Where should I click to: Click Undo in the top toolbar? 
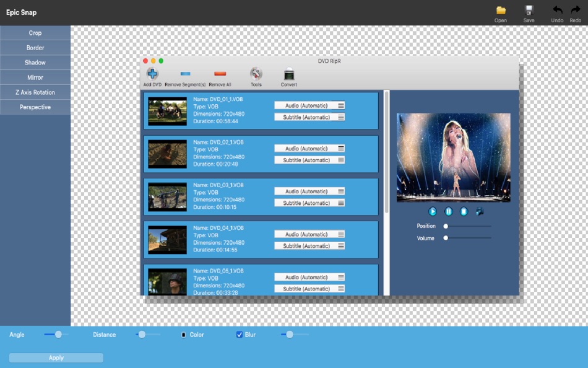[x=556, y=12]
